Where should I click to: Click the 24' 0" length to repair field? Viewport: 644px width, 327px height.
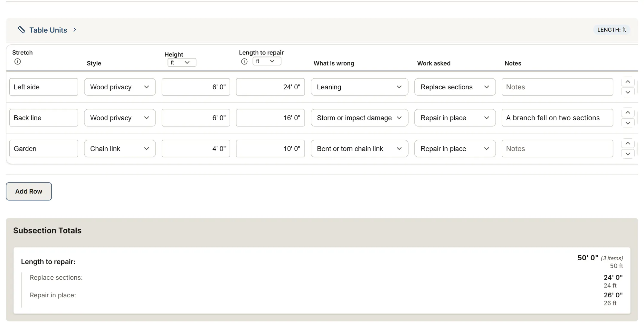[270, 87]
